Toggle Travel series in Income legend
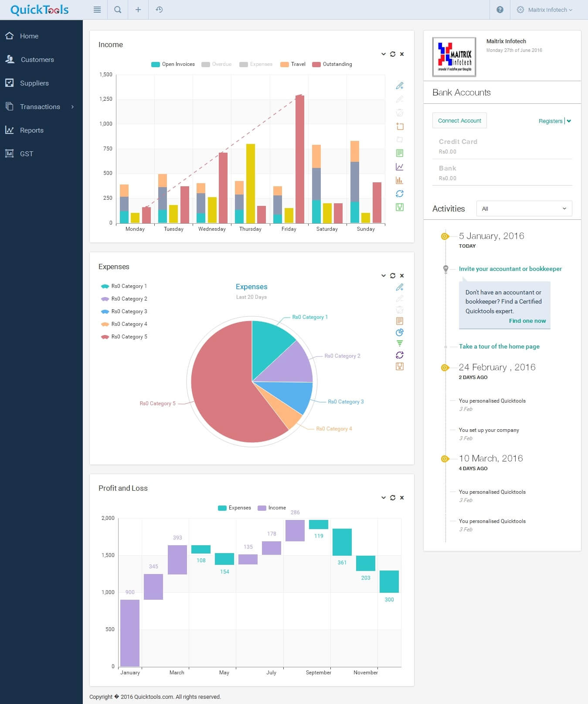 tap(293, 64)
